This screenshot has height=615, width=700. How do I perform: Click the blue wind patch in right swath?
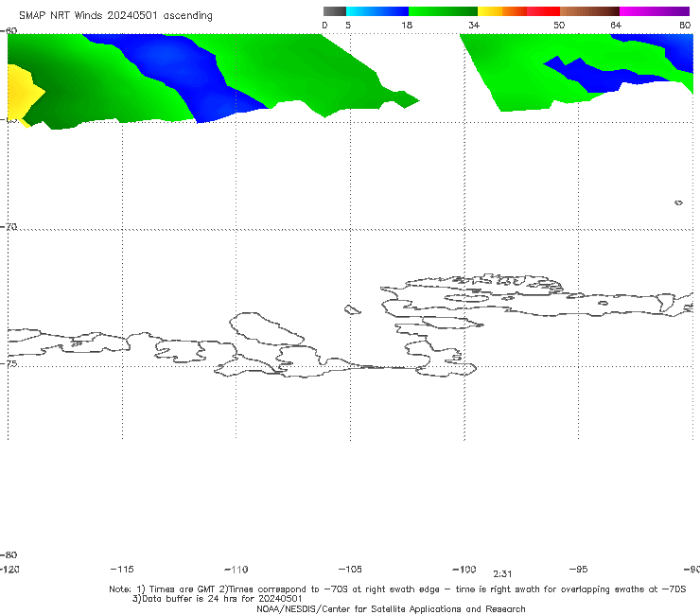(x=598, y=75)
